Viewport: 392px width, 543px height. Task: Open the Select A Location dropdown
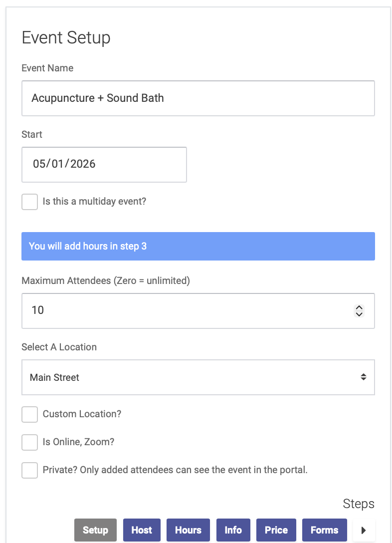(198, 378)
